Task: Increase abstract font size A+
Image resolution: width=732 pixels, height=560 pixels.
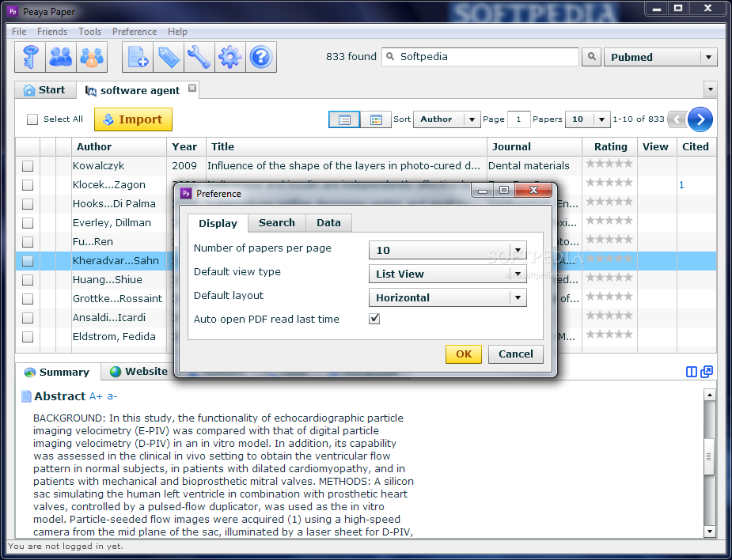Action: 96,396
